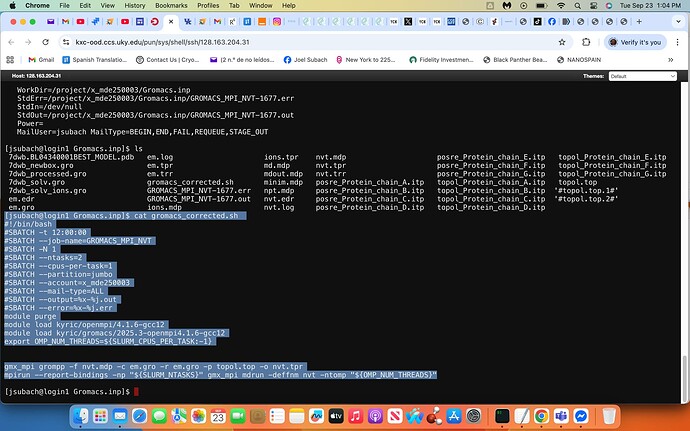Screen dimensions: 690x431
Task: Open Messages from the dock
Action: pos(159,416)
